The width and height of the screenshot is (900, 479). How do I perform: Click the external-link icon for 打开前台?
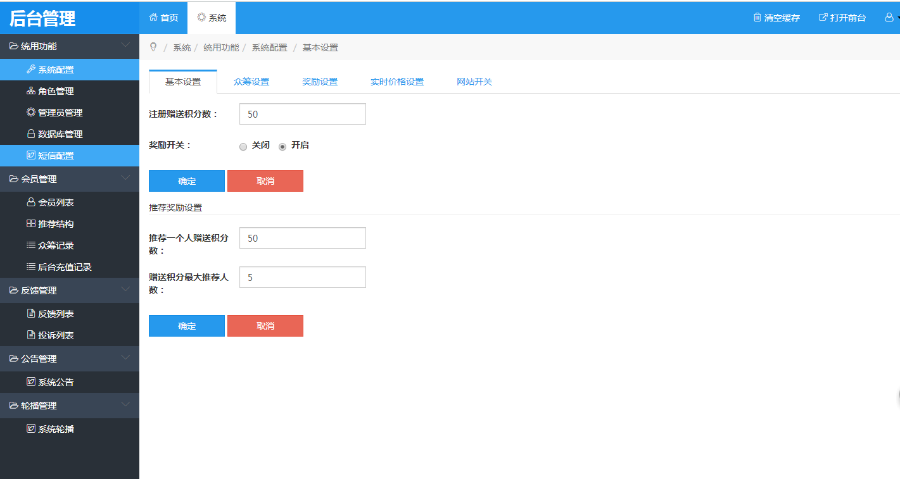[823, 18]
